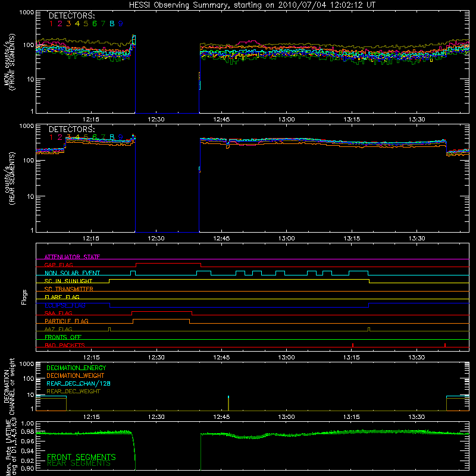The image size is (476, 476).
Task: Click 13:00 time label under rear segments plot
Action: pos(286,239)
